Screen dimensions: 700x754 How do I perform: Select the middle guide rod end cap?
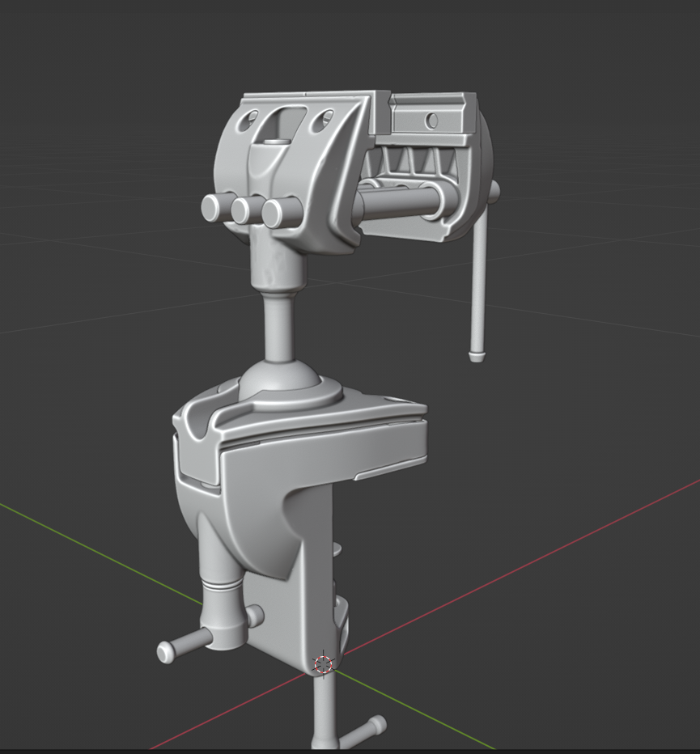(x=241, y=210)
